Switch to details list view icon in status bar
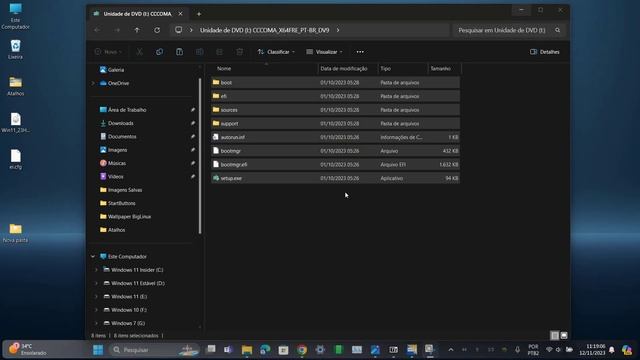The width and height of the screenshot is (640, 360). pyautogui.click(x=554, y=336)
